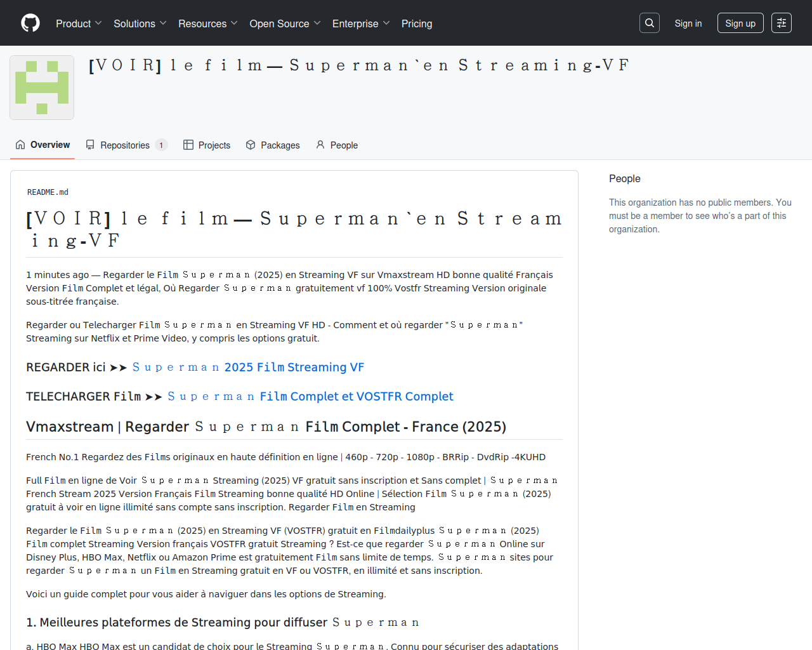Switch to the Projects tab
812x650 pixels.
tap(207, 145)
